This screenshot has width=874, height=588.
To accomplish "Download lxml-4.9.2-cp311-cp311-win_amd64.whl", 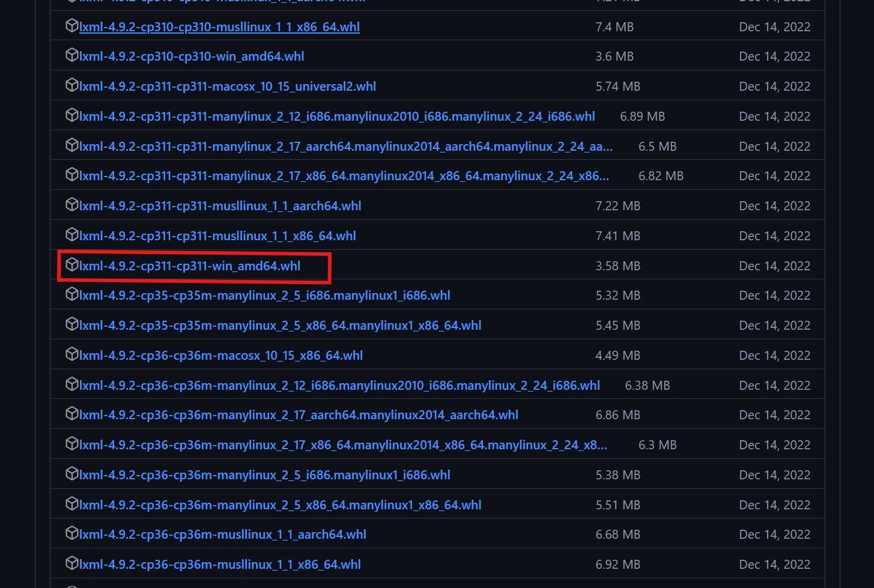I will [x=190, y=266].
